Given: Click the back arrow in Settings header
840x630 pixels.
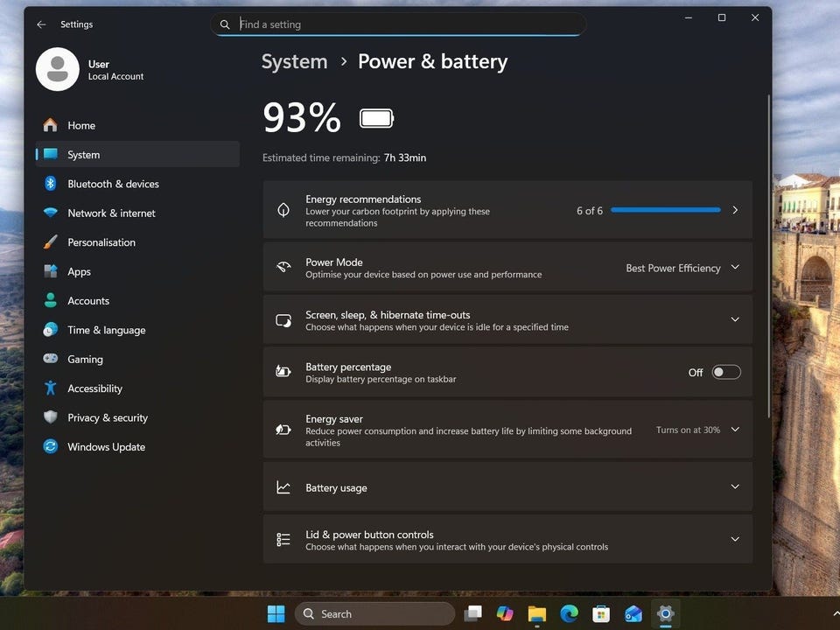Looking at the screenshot, I should [x=41, y=24].
